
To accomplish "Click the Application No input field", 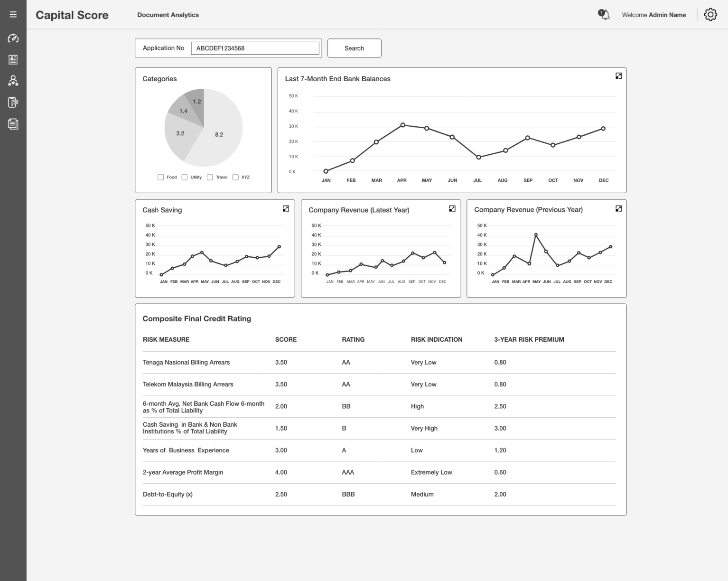I will 255,48.
